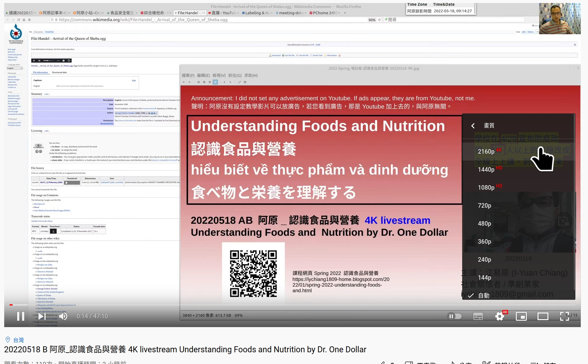Rotate image counterclockwise in image viewer
The width and height of the screenshot is (588, 364).
coord(224,82)
